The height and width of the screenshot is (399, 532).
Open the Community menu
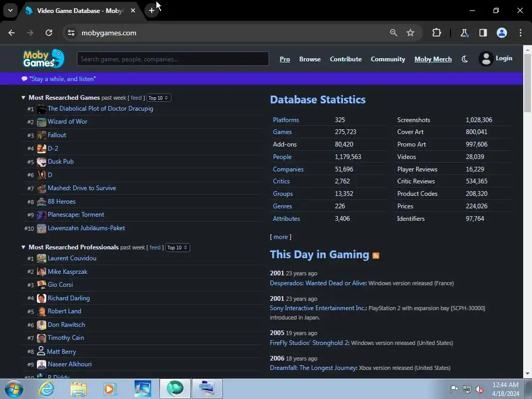point(388,59)
